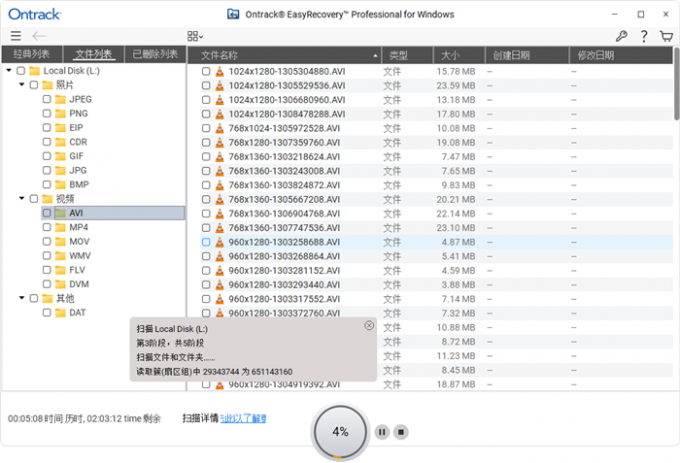Image resolution: width=680 pixels, height=463 pixels.
Task: Open the scan details link
Action: (243, 418)
